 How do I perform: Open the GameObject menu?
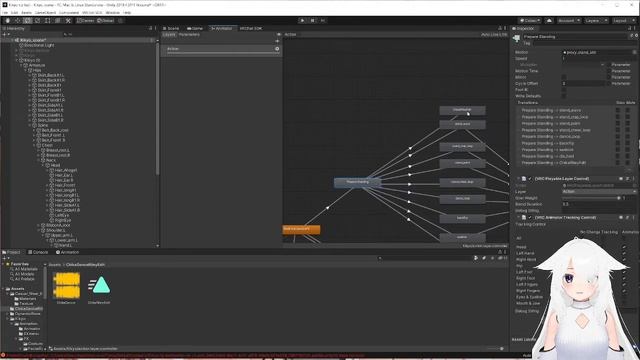tap(45, 13)
